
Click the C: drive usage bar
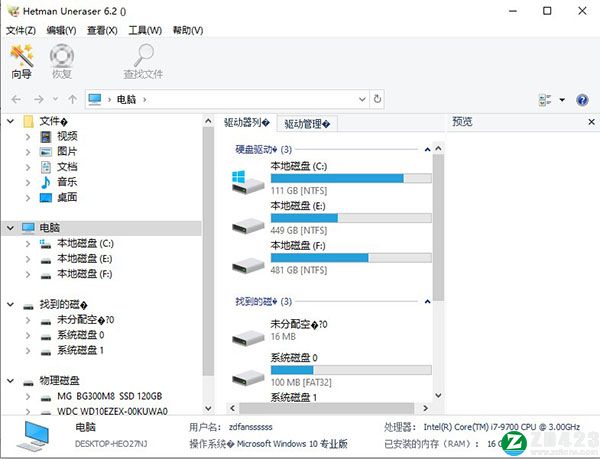(351, 178)
